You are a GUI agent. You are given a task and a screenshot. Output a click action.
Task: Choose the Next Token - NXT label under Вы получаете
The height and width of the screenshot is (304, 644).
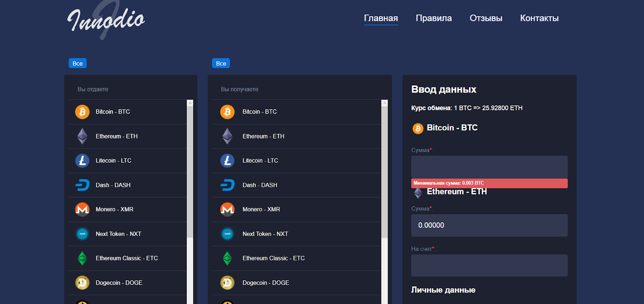(265, 234)
